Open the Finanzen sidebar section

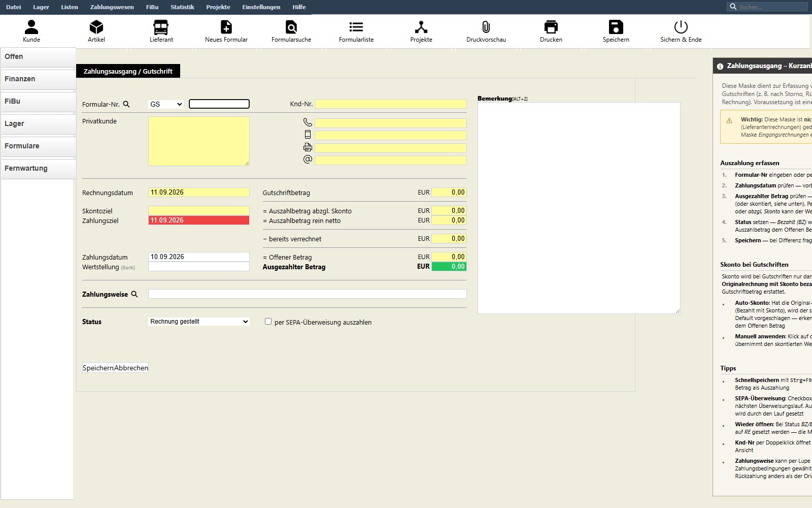click(38, 79)
